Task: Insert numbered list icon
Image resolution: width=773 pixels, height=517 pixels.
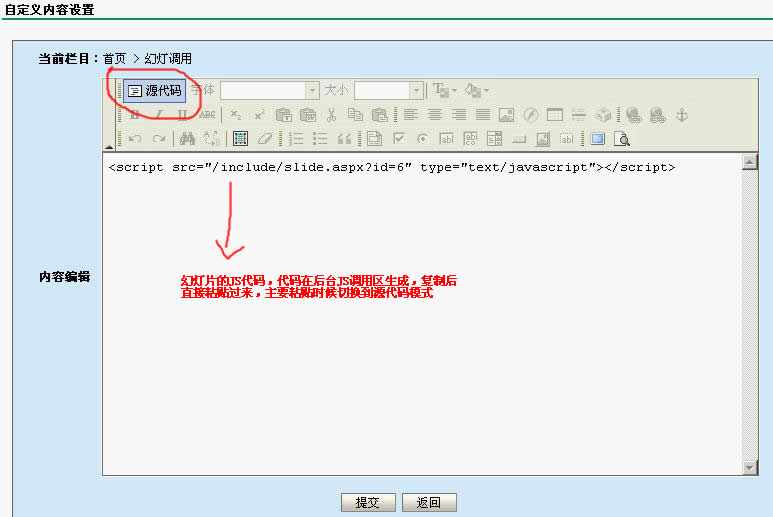Action: click(x=296, y=139)
